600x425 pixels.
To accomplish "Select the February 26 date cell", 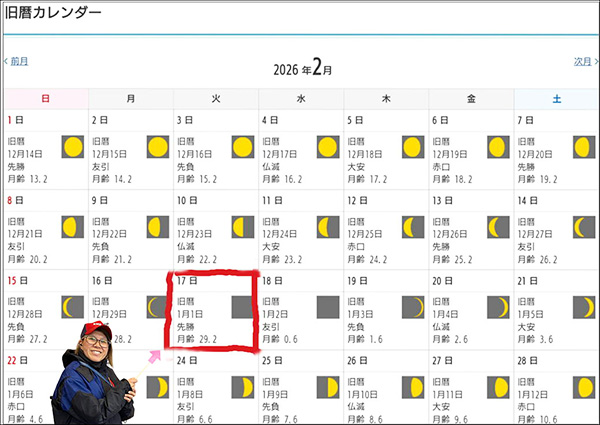I will pos(386,388).
